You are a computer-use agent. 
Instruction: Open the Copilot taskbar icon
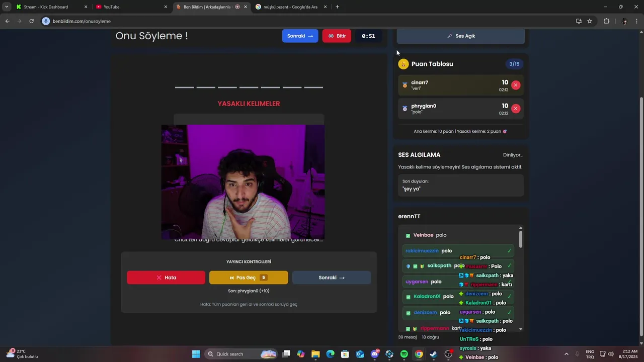(x=301, y=354)
